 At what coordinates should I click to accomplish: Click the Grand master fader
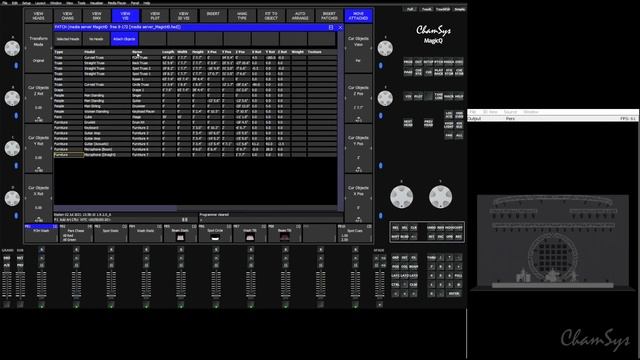pyautogui.click(x=7, y=284)
